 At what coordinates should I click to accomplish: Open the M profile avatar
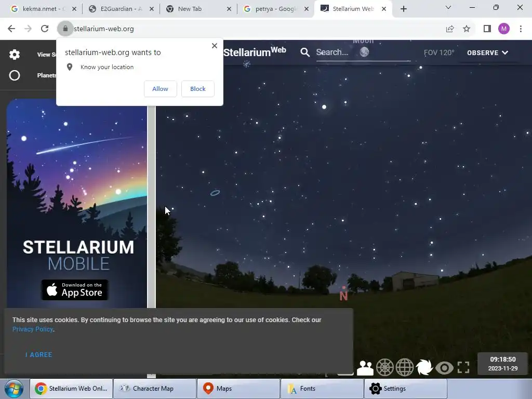[x=504, y=29]
